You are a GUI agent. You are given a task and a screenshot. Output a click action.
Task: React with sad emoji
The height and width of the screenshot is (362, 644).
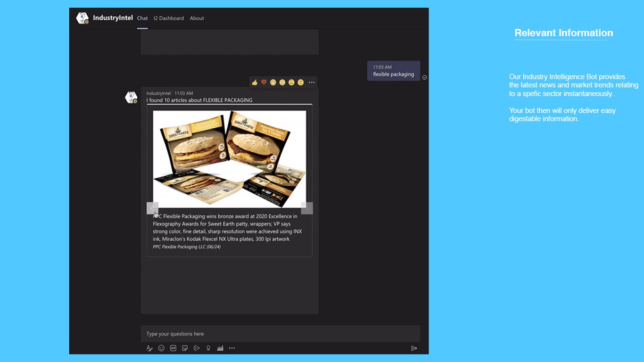(291, 82)
